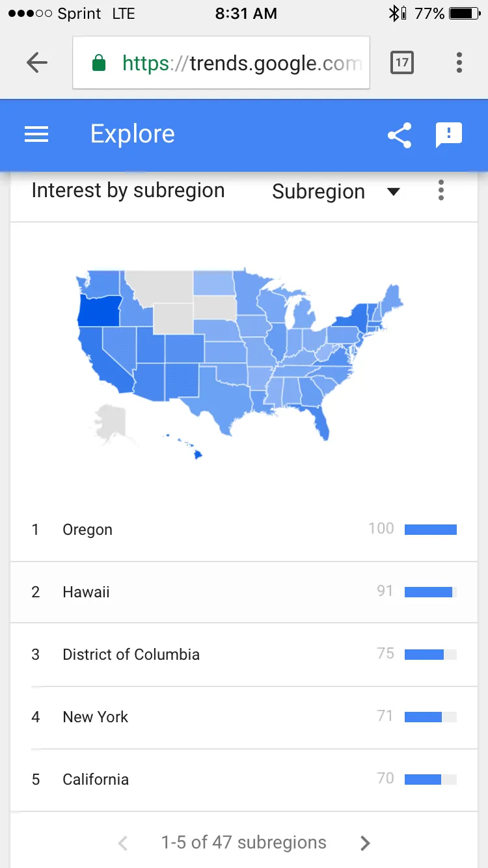
Task: Open Interest by subregion card options menu
Action: coord(441,190)
